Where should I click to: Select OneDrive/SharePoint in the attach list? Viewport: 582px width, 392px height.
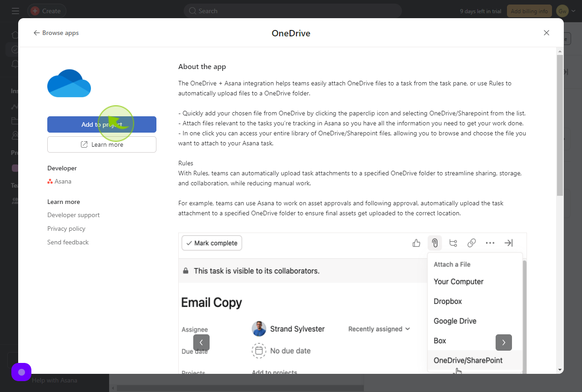pyautogui.click(x=475, y=360)
